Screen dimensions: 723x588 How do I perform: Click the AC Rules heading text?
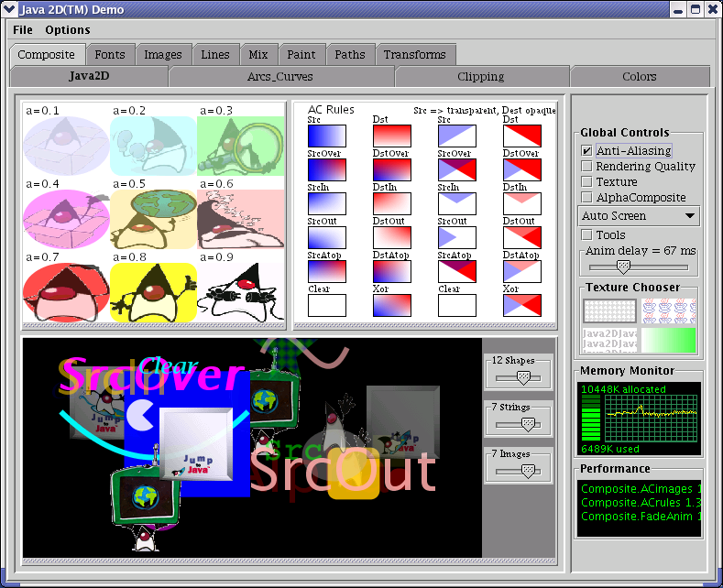click(331, 110)
